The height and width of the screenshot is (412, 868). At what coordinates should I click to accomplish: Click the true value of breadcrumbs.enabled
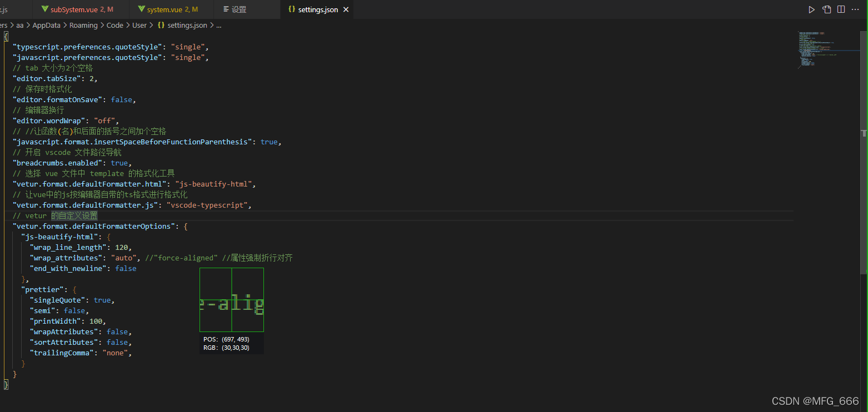click(x=119, y=163)
